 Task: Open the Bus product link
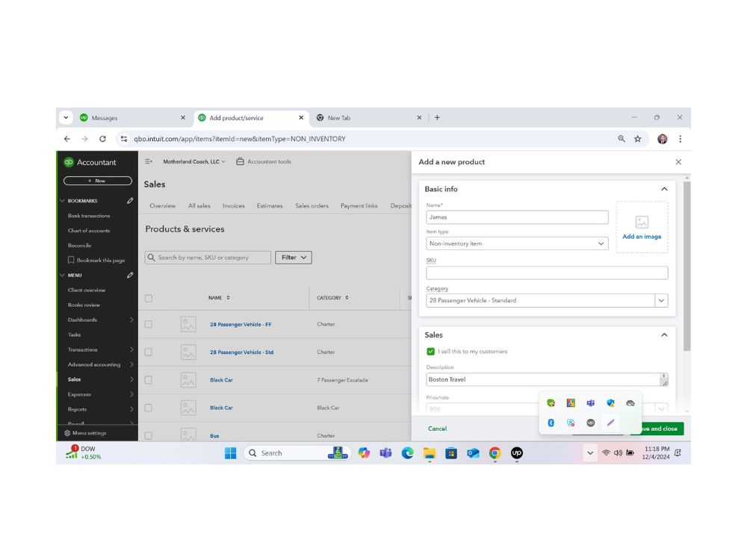214,436
